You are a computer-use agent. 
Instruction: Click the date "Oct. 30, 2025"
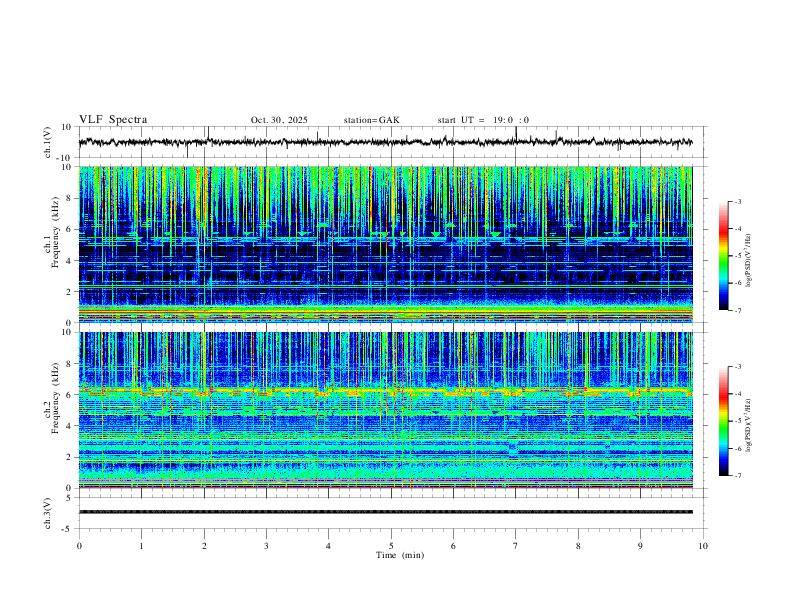click(279, 120)
